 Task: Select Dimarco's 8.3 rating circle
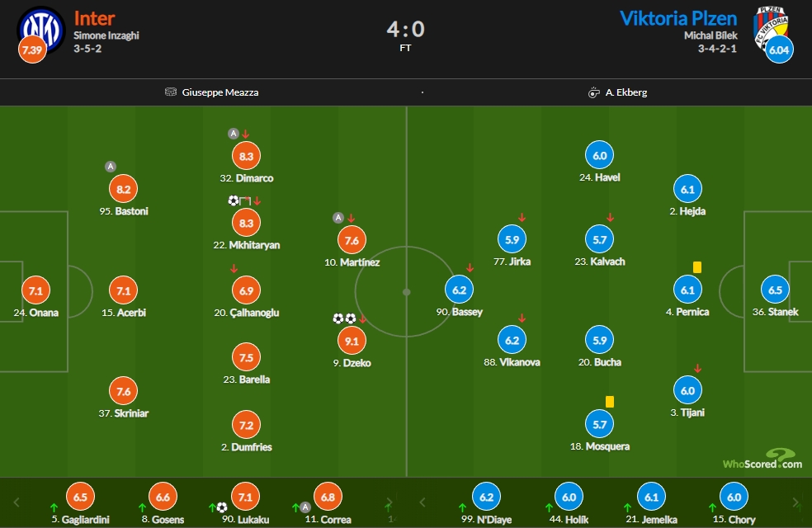(x=246, y=156)
